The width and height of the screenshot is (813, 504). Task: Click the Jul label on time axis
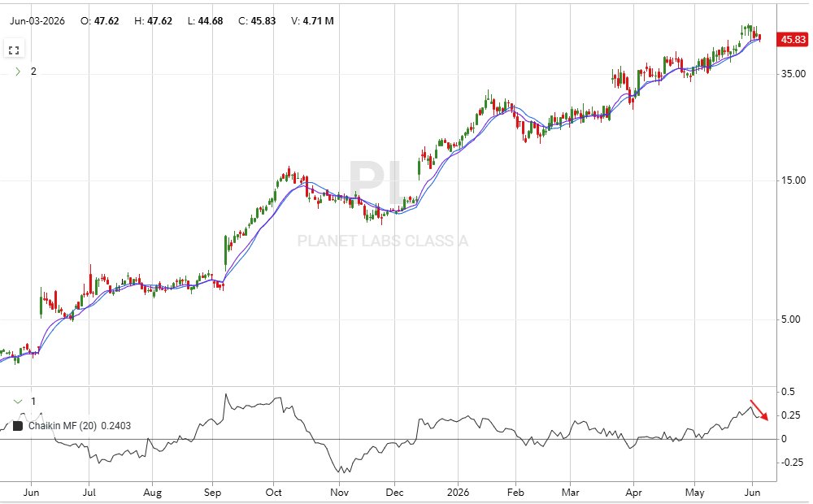tap(89, 492)
